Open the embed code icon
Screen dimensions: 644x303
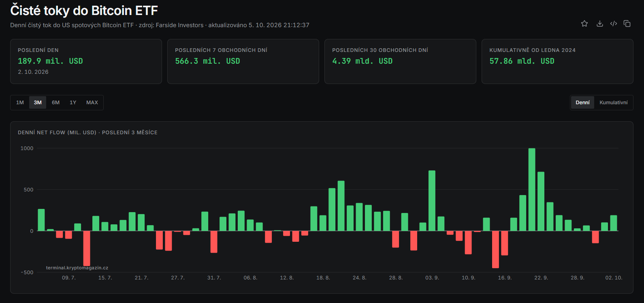click(x=614, y=24)
